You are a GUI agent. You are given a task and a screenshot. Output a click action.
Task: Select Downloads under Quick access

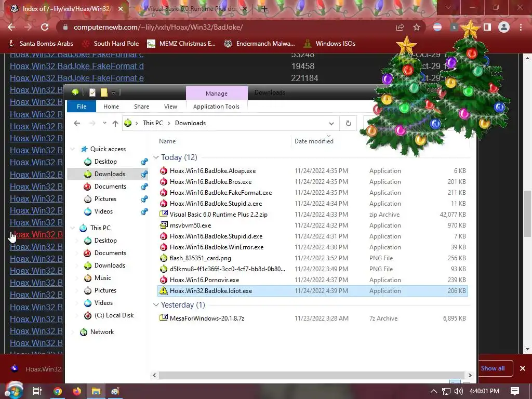[110, 174]
